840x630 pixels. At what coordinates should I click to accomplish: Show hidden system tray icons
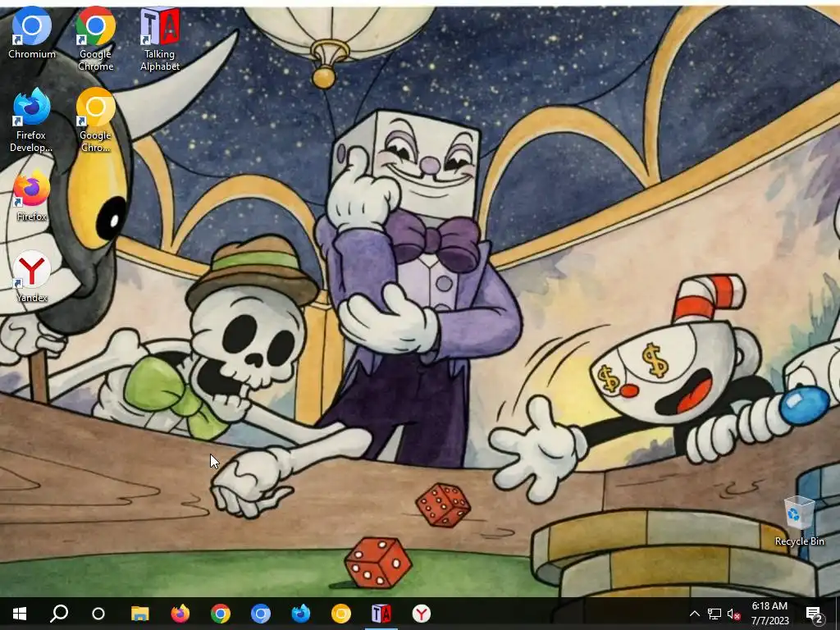[694, 614]
